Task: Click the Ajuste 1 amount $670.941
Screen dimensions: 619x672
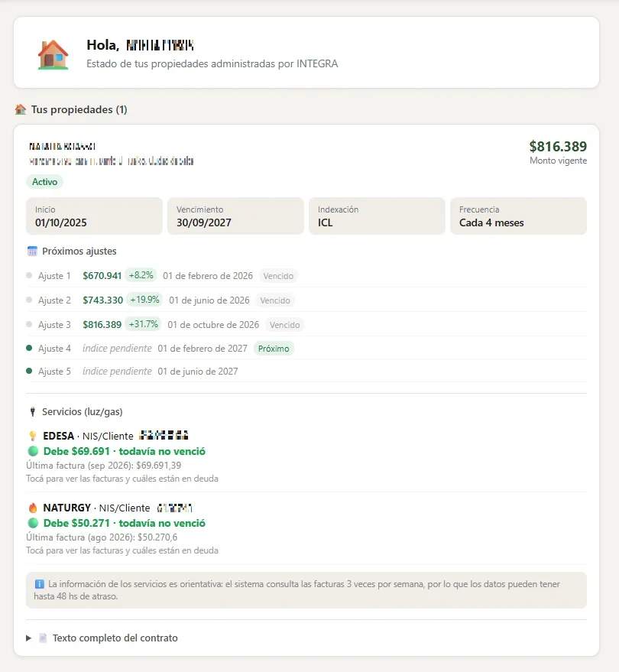Action: [x=102, y=276]
